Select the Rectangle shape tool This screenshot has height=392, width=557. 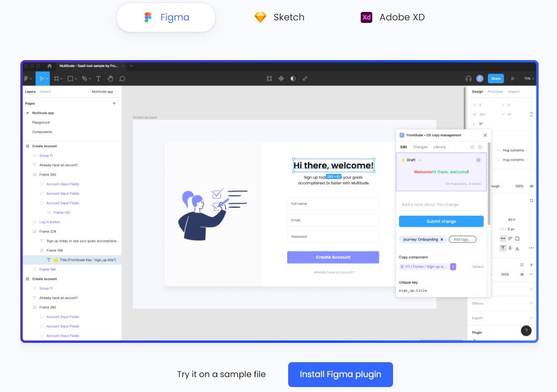72,78
